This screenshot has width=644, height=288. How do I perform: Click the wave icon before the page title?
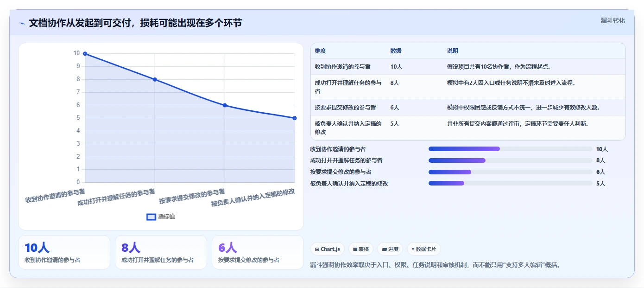[22, 23]
